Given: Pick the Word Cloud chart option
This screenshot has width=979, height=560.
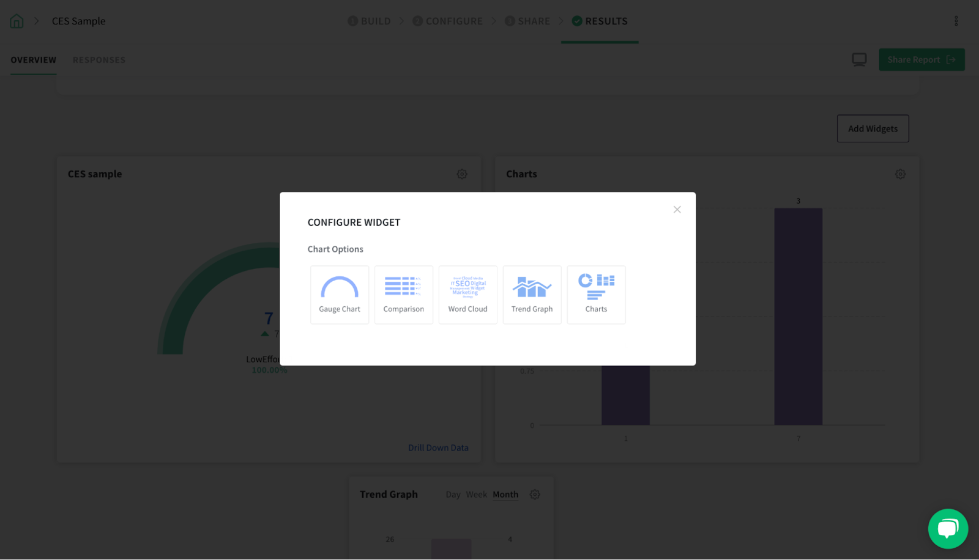Looking at the screenshot, I should point(468,295).
